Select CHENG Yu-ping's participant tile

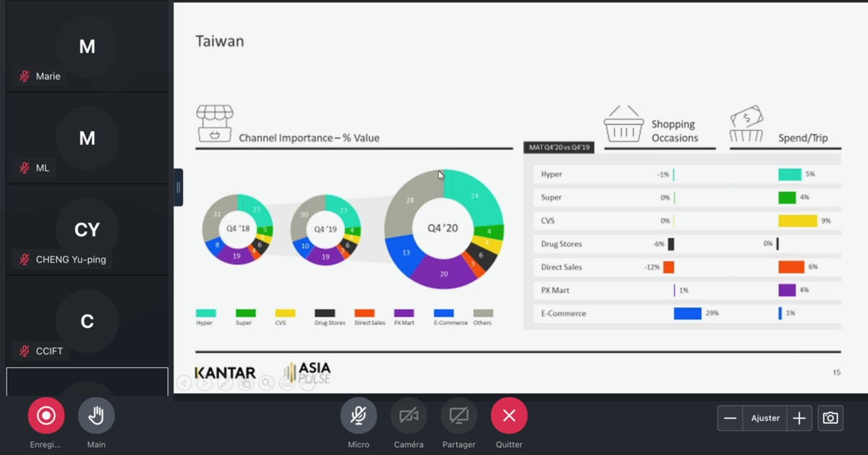[x=87, y=230]
